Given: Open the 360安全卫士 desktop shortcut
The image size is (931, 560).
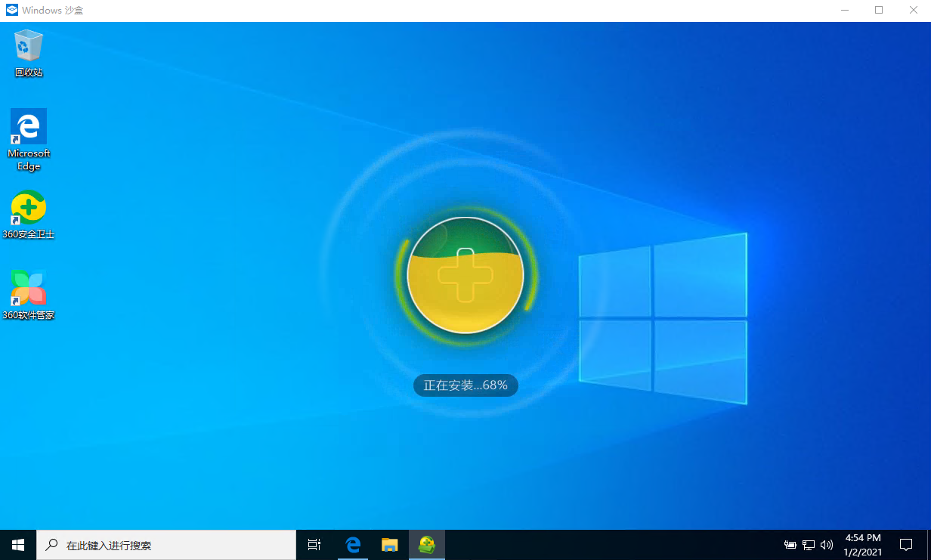Looking at the screenshot, I should coord(29,215).
